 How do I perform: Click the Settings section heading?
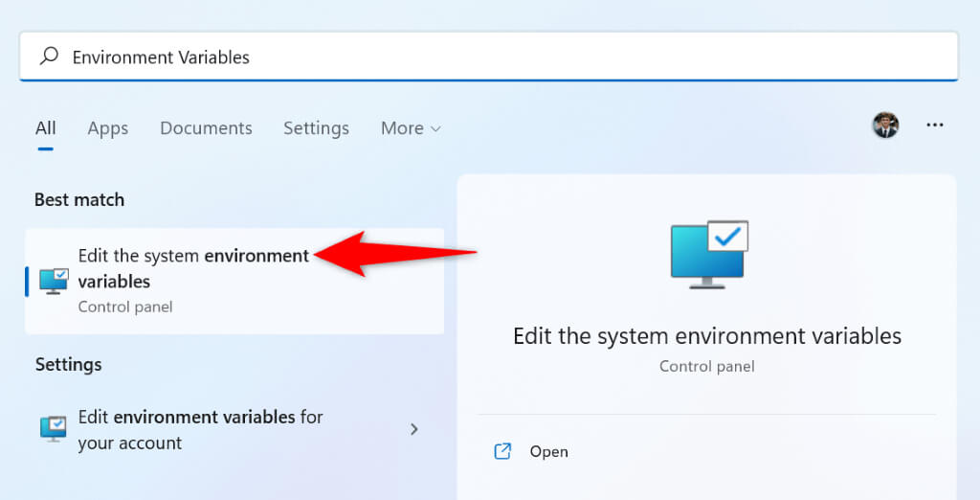pyautogui.click(x=68, y=364)
